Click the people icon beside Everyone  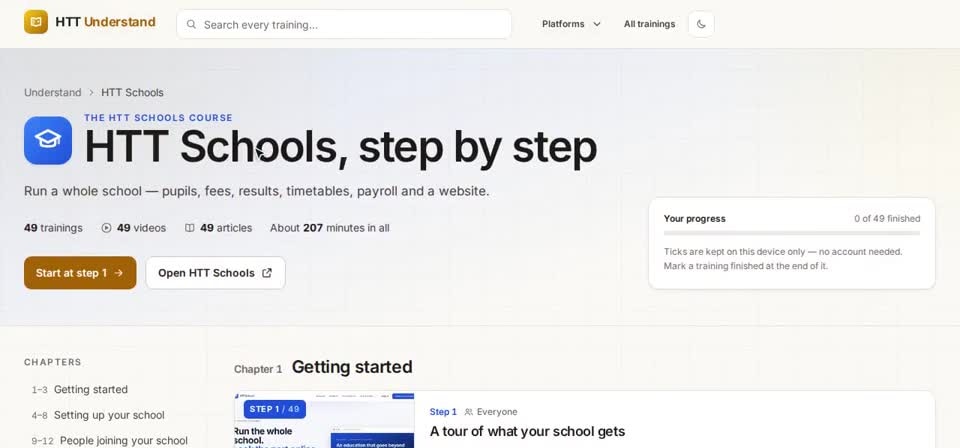[469, 412]
